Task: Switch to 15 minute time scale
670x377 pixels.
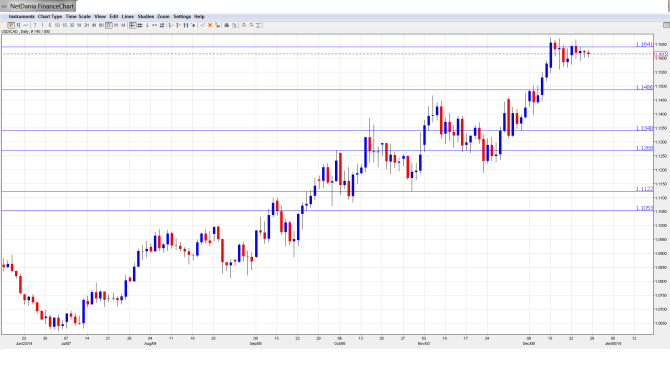Action: [x=65, y=26]
